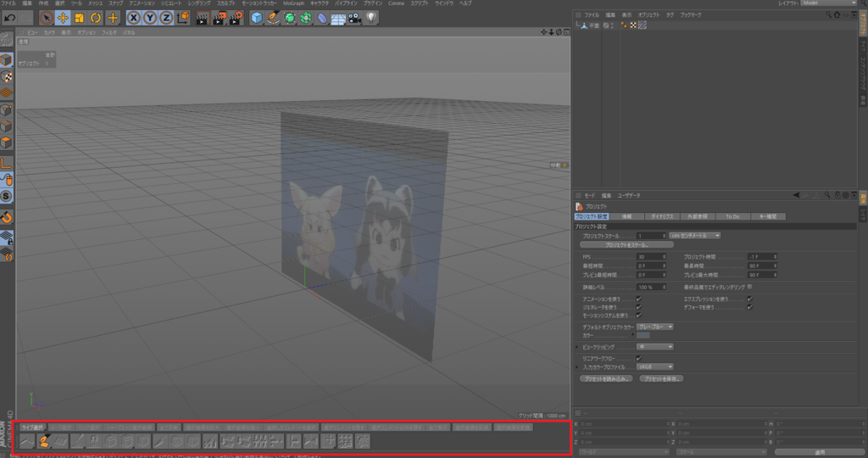Image resolution: width=868 pixels, height=458 pixels.
Task: Add a Camera object
Action: (355, 18)
